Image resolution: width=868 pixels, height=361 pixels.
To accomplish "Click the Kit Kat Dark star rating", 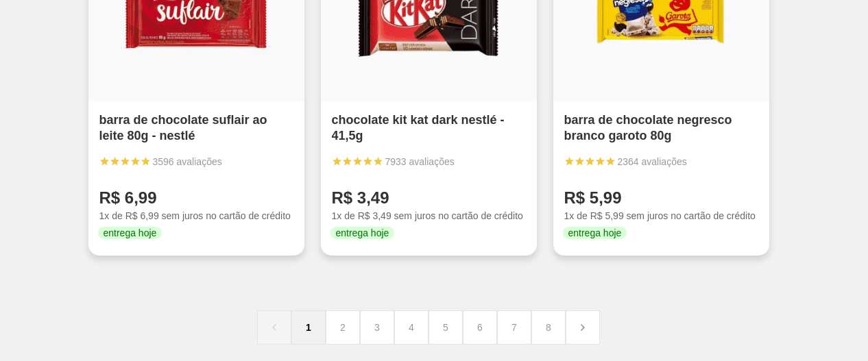I will [357, 162].
